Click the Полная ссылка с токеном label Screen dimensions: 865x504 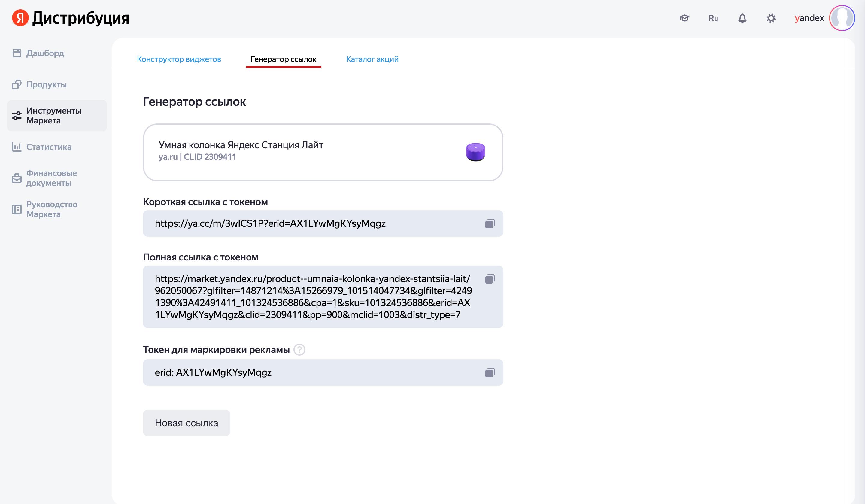[x=201, y=257]
